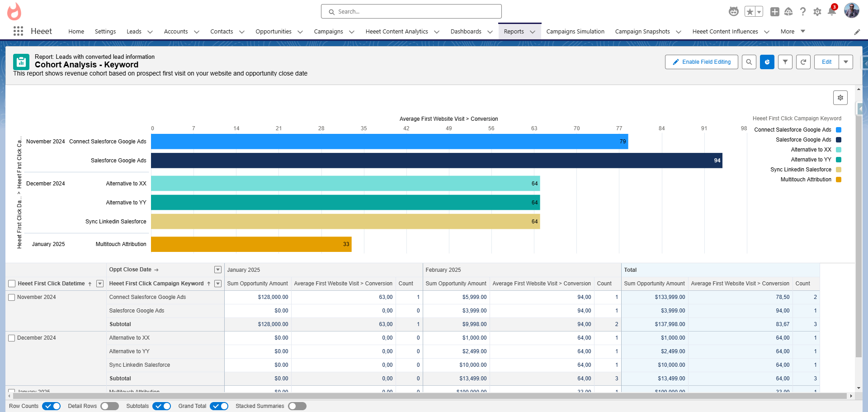Toggle the Grand Total switch

coord(219,406)
